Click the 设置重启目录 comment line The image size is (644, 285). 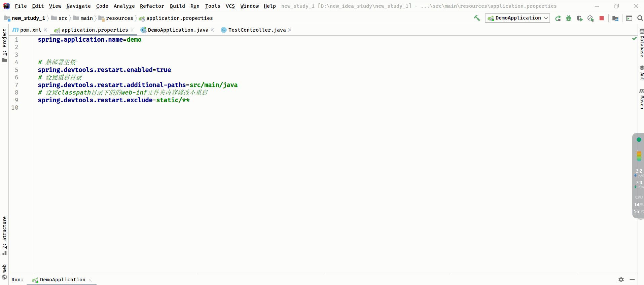tap(60, 77)
